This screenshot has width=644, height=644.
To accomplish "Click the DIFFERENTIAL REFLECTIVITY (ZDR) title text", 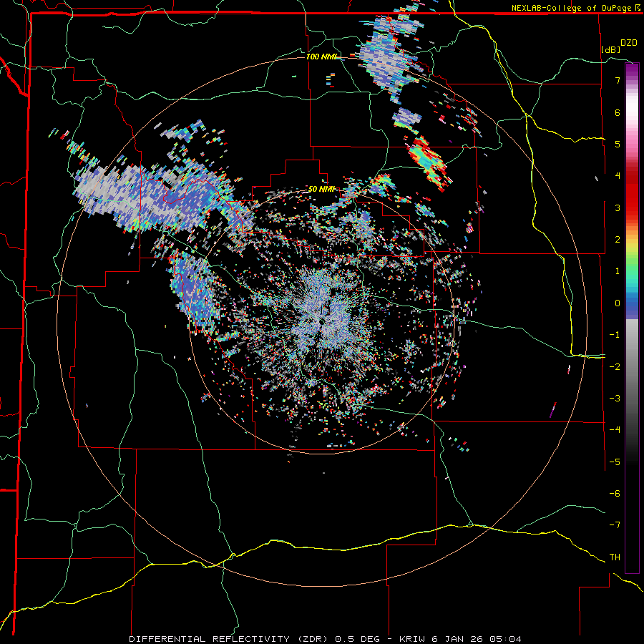I will click(230, 639).
